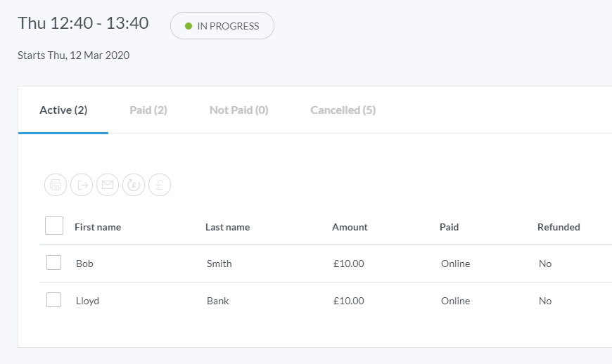This screenshot has width=612, height=364.
Task: Click the Lloyd first name cell
Action: [x=88, y=301]
